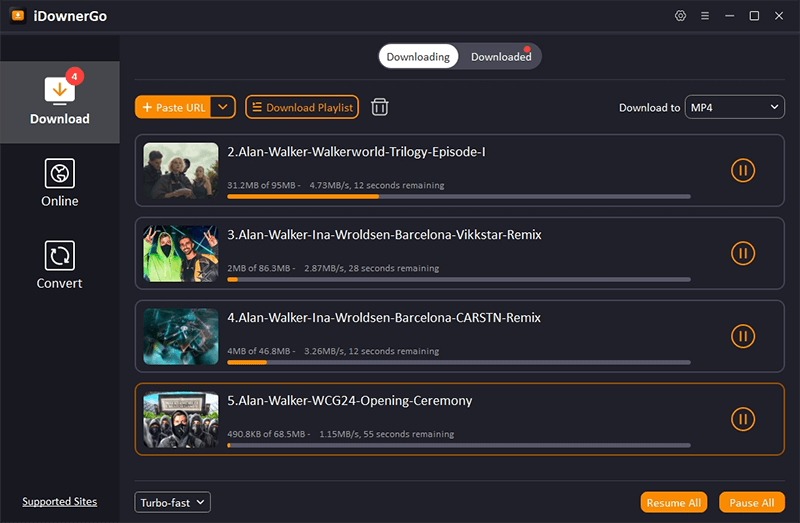Click WCG24-Opening-Ceremony progress bar

click(x=459, y=445)
